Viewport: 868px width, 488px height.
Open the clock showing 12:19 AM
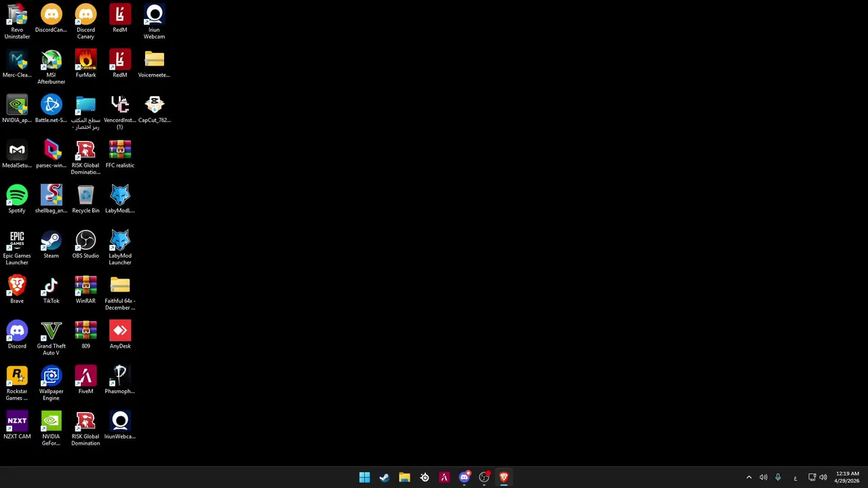(848, 474)
